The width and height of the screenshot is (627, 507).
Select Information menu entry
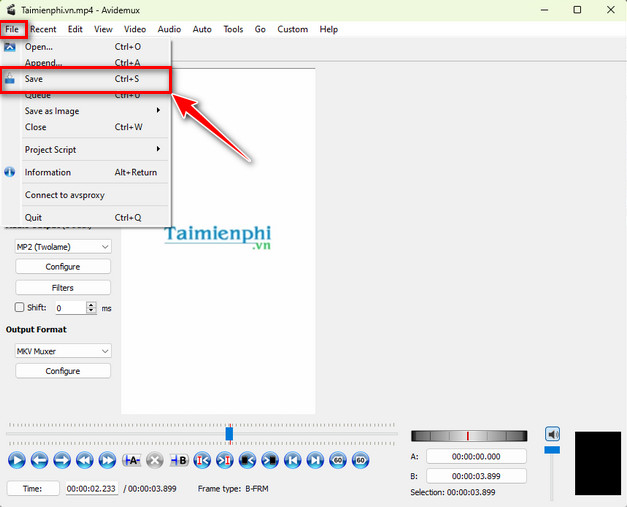[x=86, y=172]
